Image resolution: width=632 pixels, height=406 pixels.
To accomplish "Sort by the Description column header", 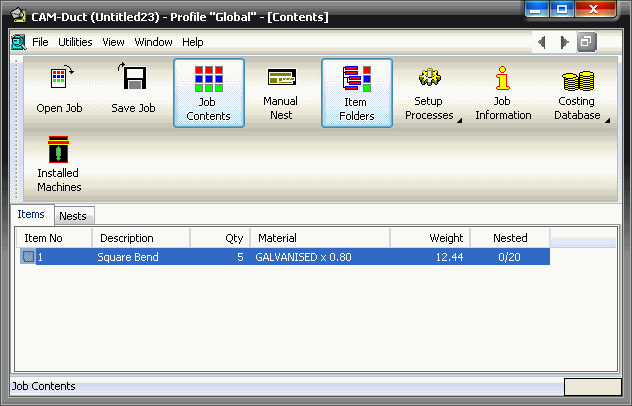I will [x=141, y=238].
